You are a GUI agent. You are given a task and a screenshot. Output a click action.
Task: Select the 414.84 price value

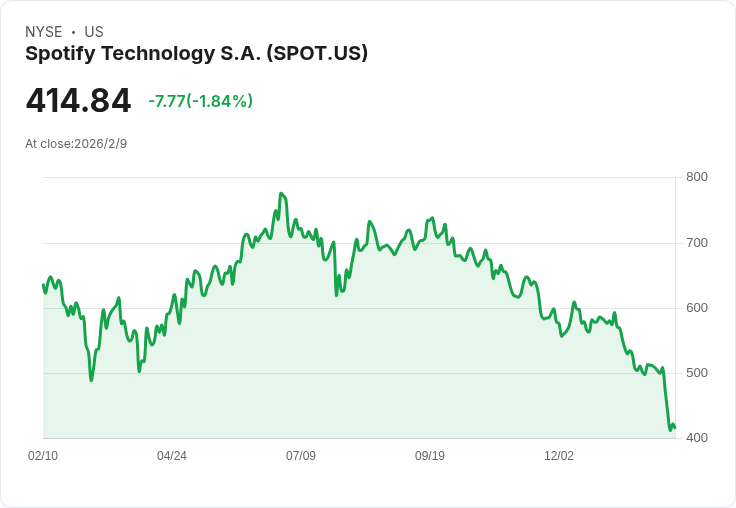click(78, 100)
